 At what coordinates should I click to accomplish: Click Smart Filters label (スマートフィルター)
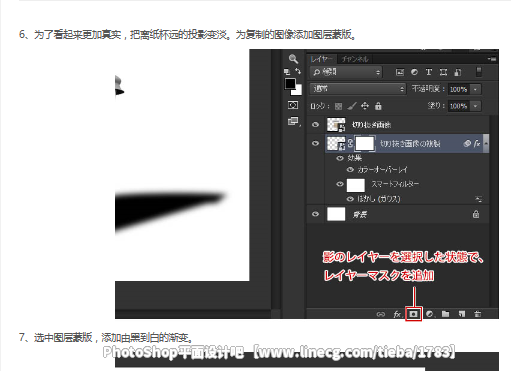coord(396,184)
